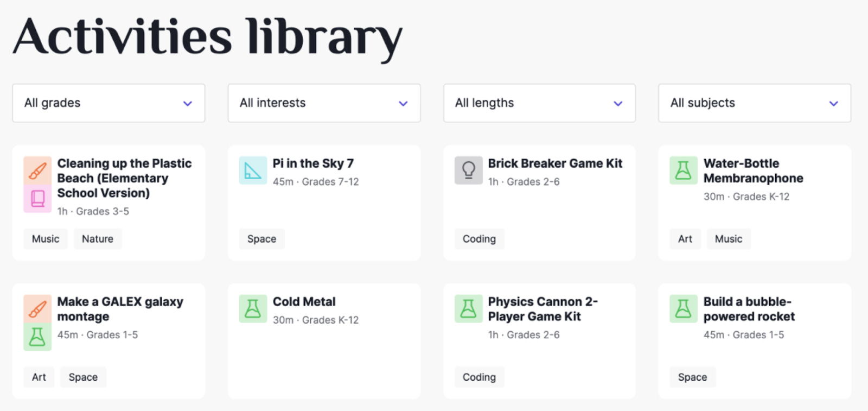Open the Water-Bottle Membranophone activity
Viewport: 868px width, 411px height.
click(x=753, y=170)
